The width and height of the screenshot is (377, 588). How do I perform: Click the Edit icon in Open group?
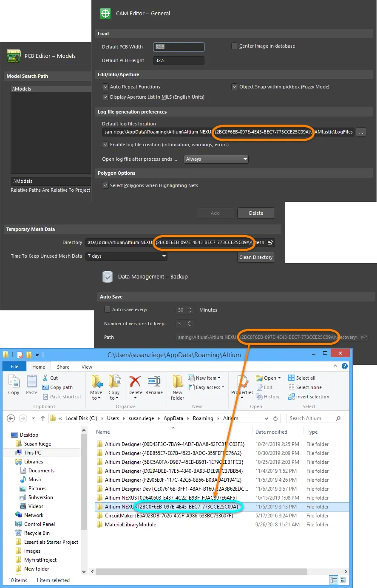point(259,387)
